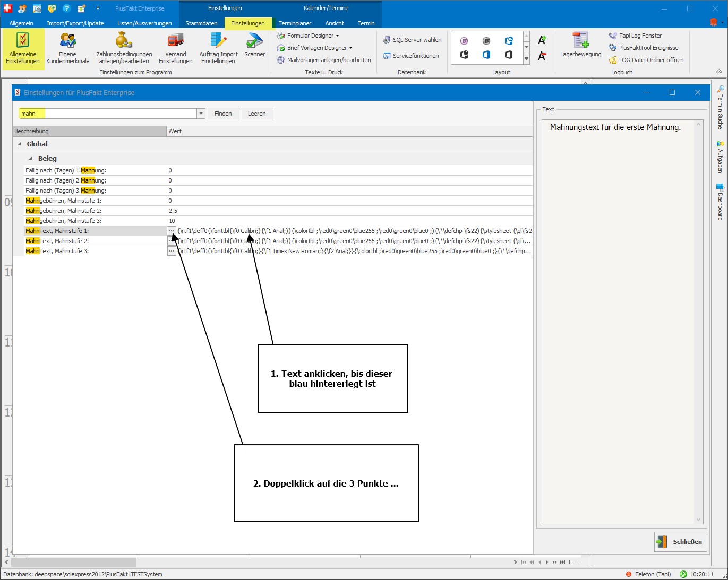Increase font size with A plus
Viewport: 728px width, 580px height.
(x=542, y=40)
